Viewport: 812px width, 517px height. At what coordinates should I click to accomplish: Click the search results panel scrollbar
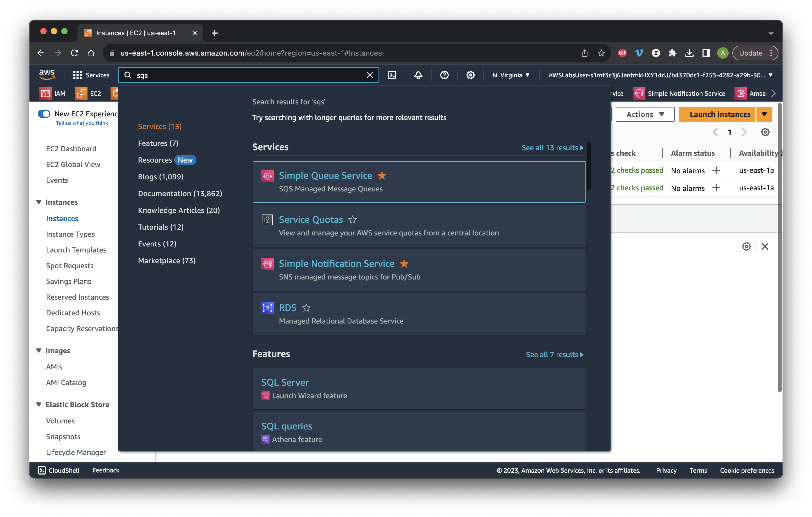click(588, 166)
